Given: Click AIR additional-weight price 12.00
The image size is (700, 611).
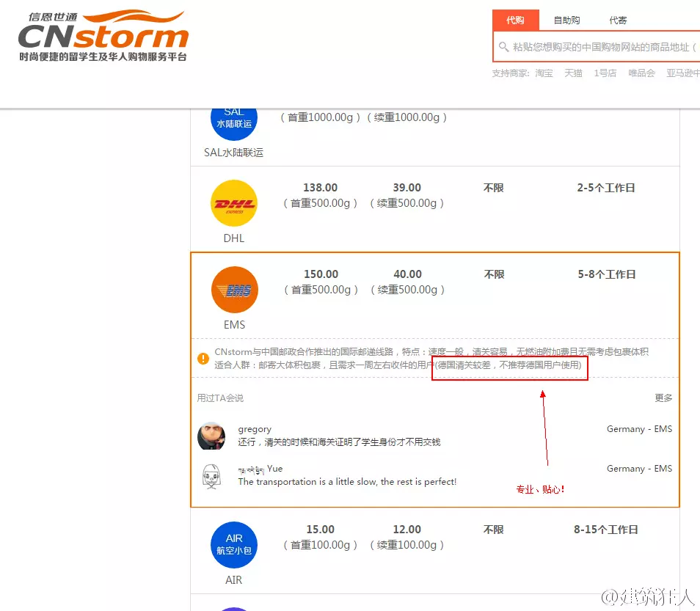Looking at the screenshot, I should coord(406,530).
